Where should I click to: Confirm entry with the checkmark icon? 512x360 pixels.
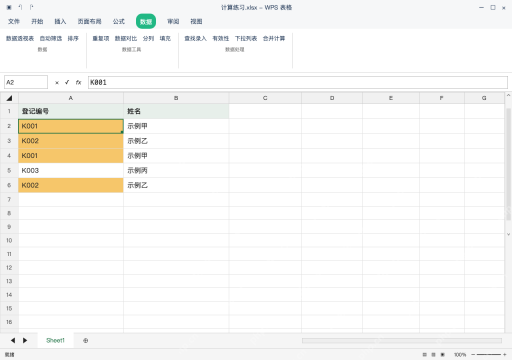(67, 82)
